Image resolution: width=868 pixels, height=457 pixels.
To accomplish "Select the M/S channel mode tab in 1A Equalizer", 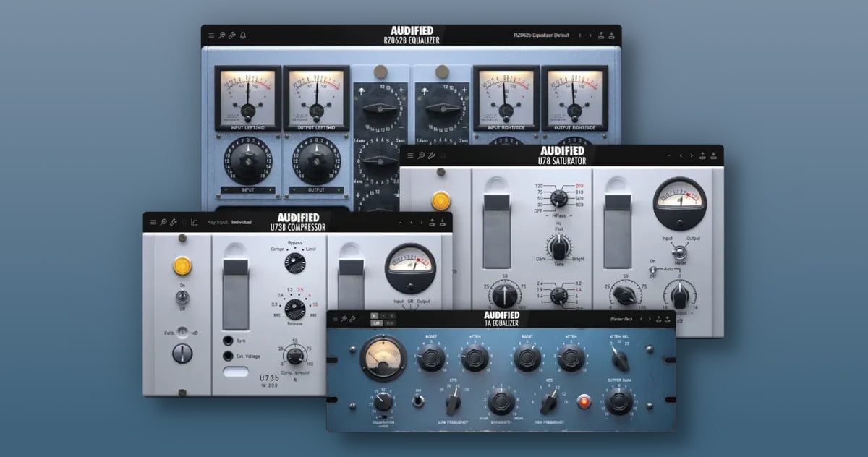I will coord(389,323).
